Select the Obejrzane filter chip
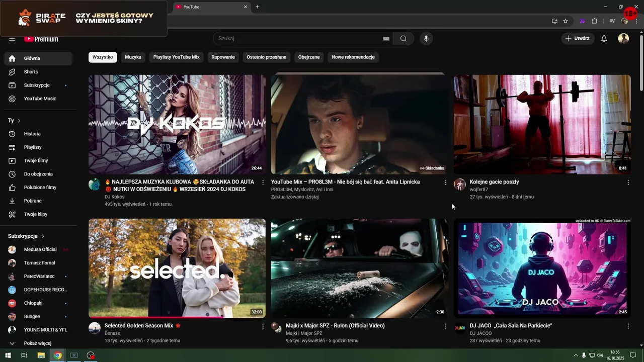644x362 pixels. point(309,57)
